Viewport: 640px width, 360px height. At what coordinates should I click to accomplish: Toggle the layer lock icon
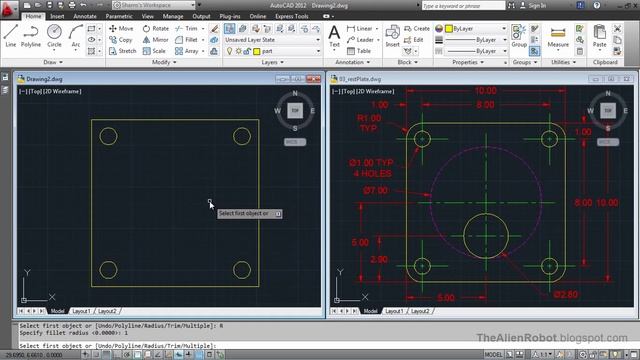pos(247,51)
